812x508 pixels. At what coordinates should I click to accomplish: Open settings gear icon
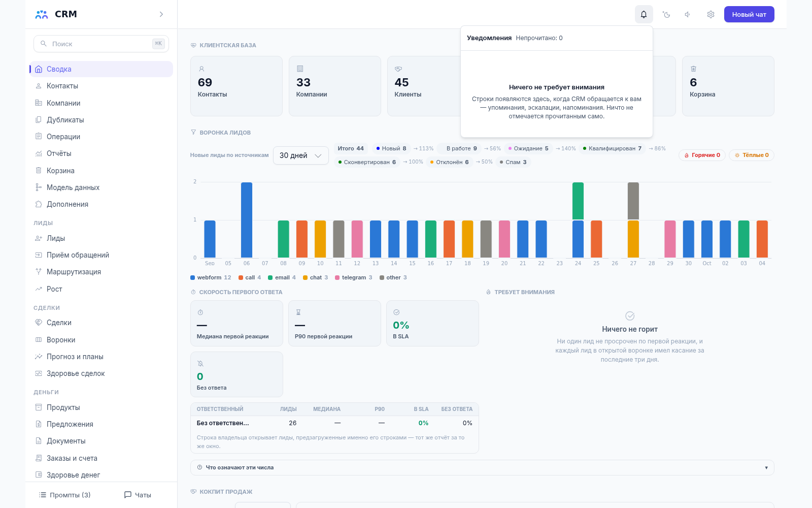[x=710, y=14]
